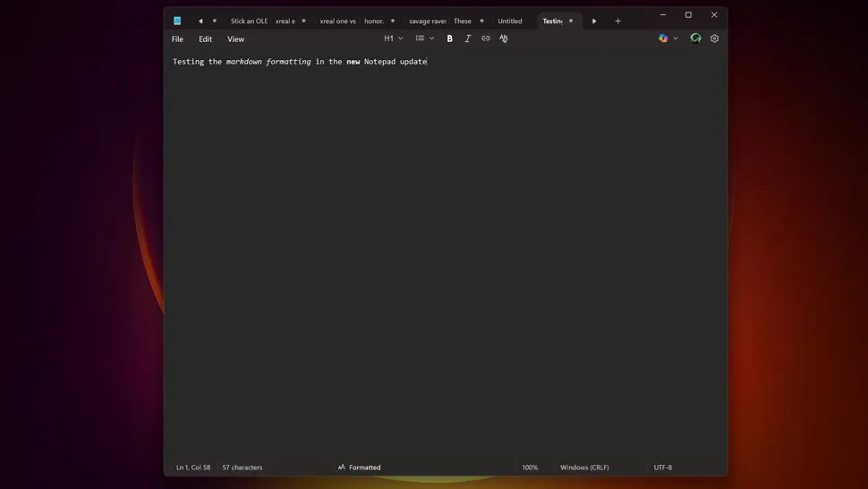Toggle the Formatted view in status bar

pyautogui.click(x=360, y=468)
